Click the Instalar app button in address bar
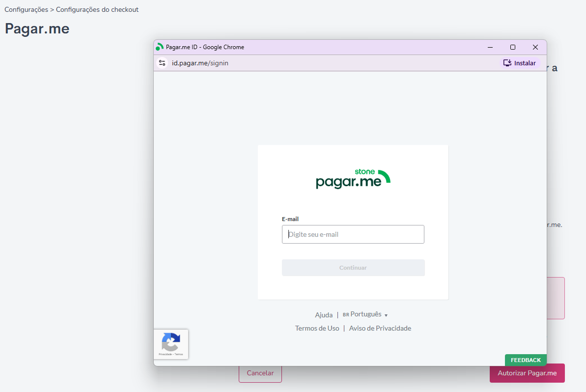The height and width of the screenshot is (392, 586). [x=520, y=63]
